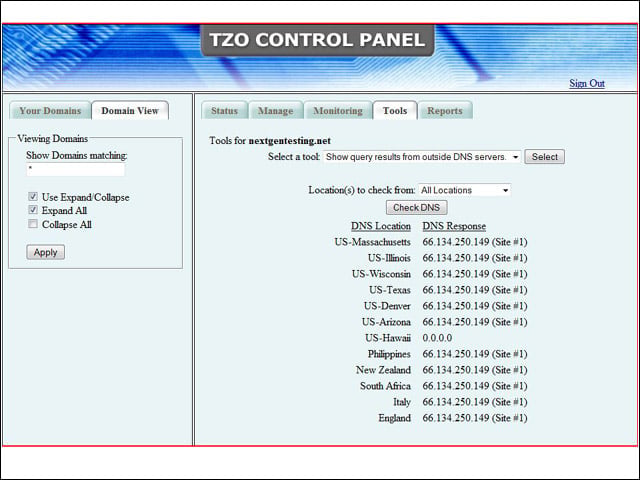Enable the Collapse All checkbox
640x480 pixels.
[x=33, y=224]
